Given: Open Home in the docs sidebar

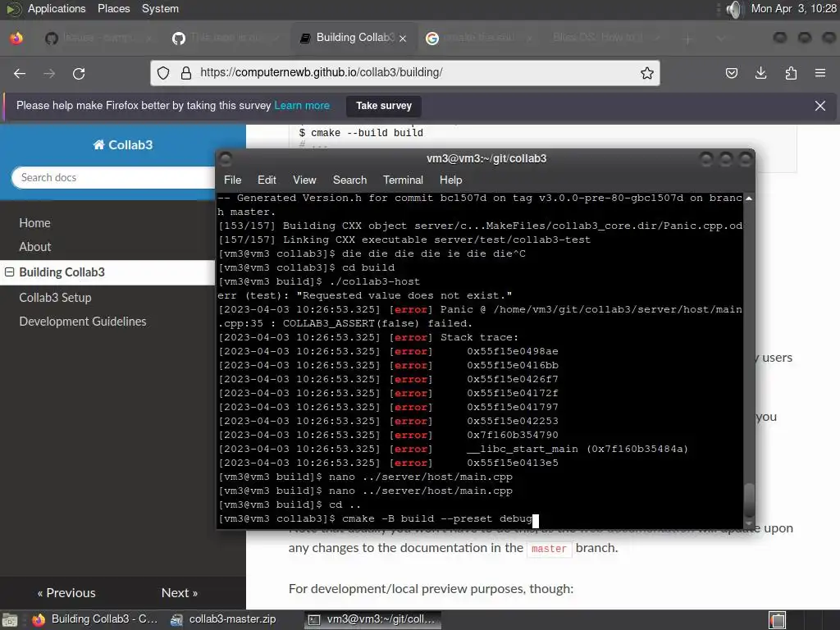Looking at the screenshot, I should (34, 223).
